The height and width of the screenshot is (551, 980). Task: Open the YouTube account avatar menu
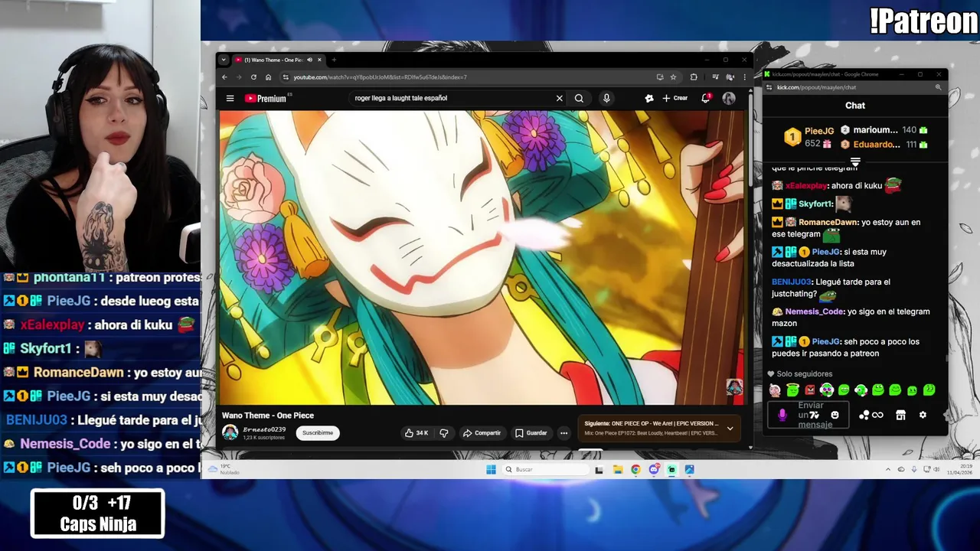pos(729,98)
